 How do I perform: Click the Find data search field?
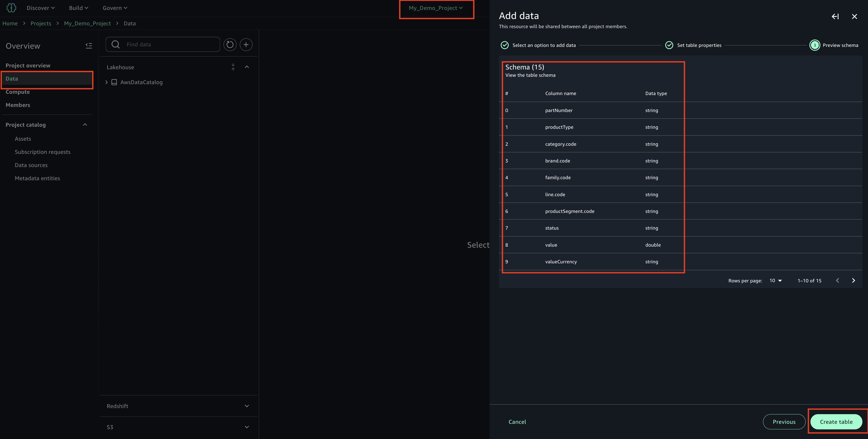pos(170,44)
